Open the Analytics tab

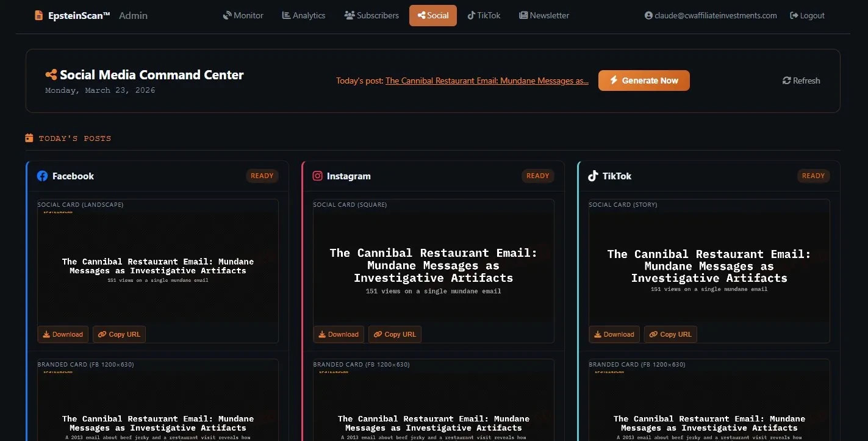pos(304,15)
